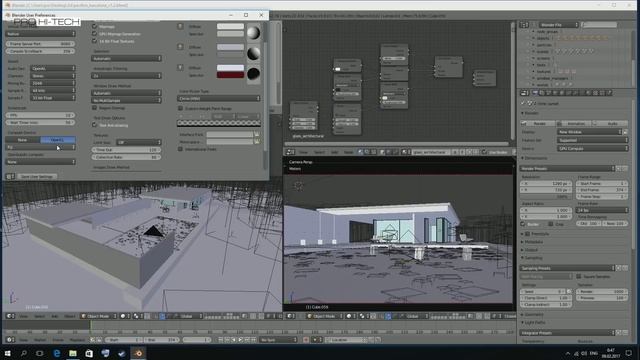Viewport: 640px width, 360px height.
Task: Open the Channels Stereo dropdown
Action: pos(53,76)
